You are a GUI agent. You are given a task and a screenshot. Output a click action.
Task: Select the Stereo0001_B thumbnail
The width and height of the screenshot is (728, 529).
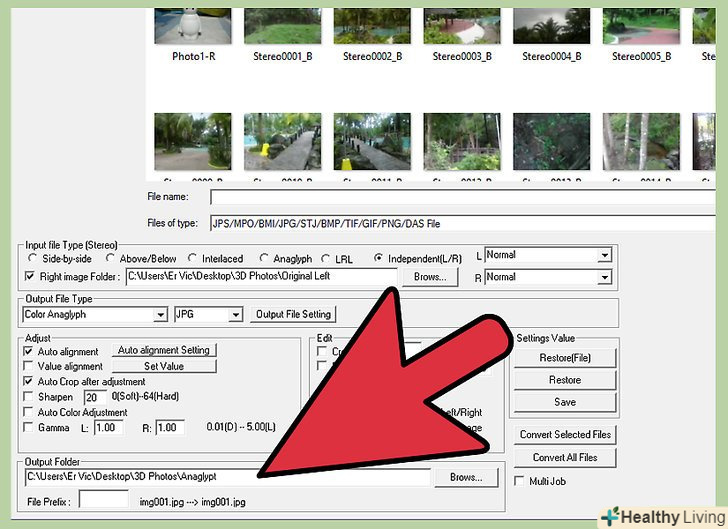(282, 26)
